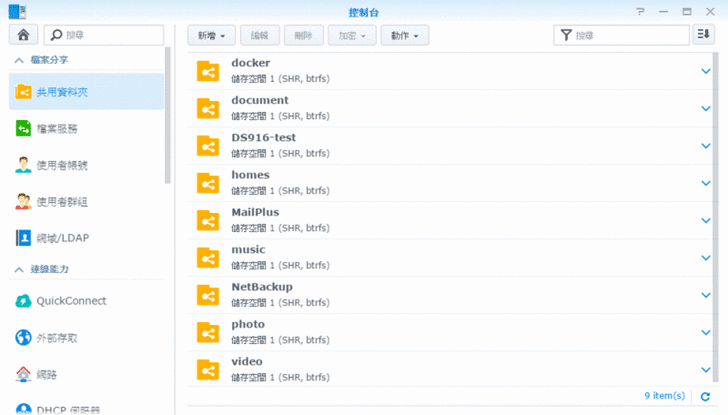Image resolution: width=728 pixels, height=415 pixels.
Task: Open the help question mark button
Action: click(640, 12)
